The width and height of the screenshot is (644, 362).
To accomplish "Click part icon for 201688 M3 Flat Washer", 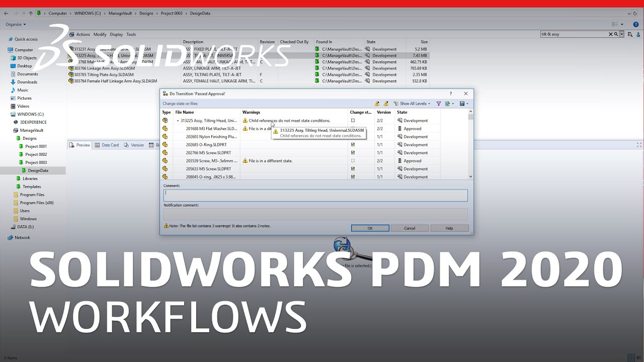I will coord(165,129).
